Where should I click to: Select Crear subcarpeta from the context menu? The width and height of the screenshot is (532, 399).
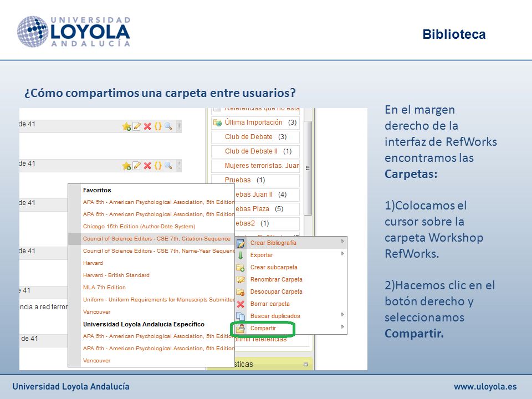click(291, 267)
